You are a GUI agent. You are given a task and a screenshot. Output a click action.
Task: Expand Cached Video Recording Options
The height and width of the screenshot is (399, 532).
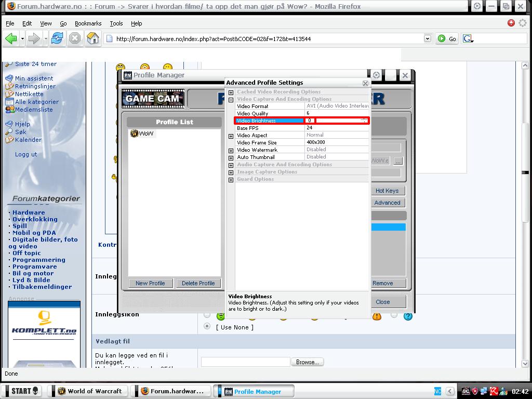point(231,92)
